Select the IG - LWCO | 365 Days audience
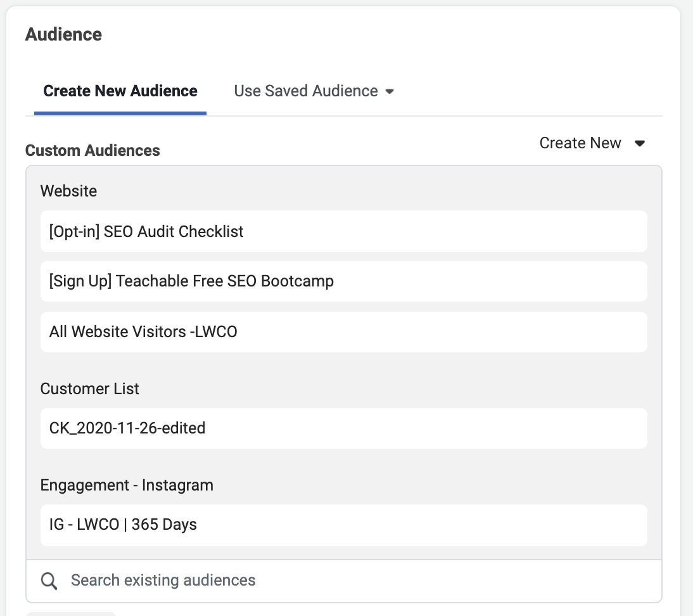693x616 pixels. pos(344,525)
